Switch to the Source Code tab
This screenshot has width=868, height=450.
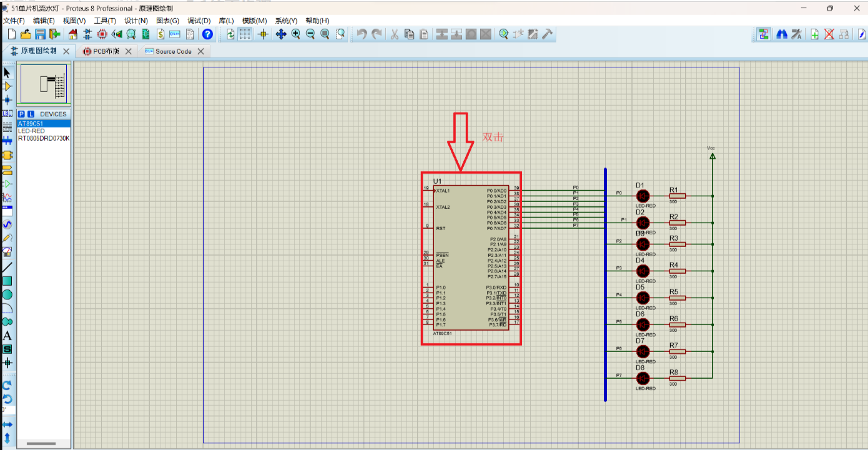173,51
